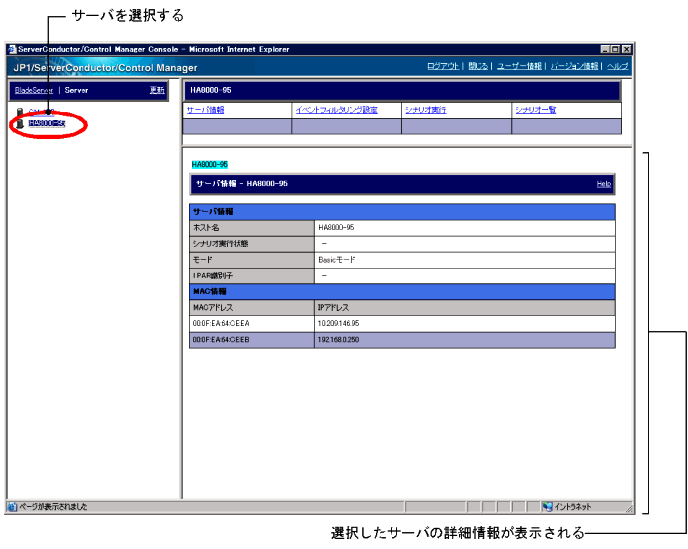Click the first server icon in the tree
Viewport: 688px width, 549px height.
(20, 112)
